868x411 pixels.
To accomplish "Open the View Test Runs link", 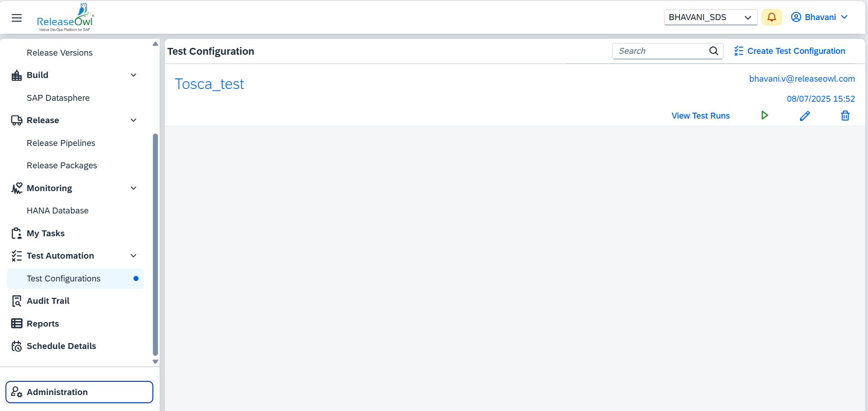I will pyautogui.click(x=701, y=116).
